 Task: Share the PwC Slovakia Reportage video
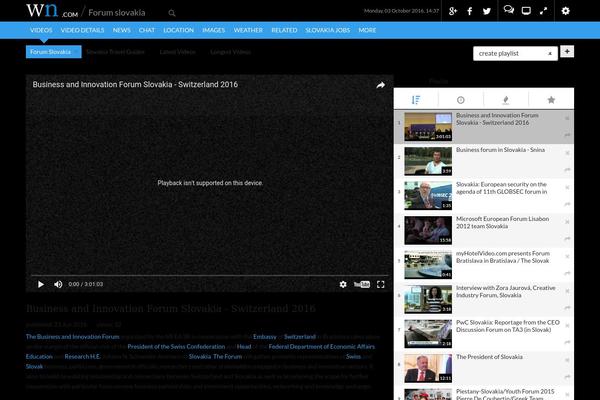click(567, 342)
